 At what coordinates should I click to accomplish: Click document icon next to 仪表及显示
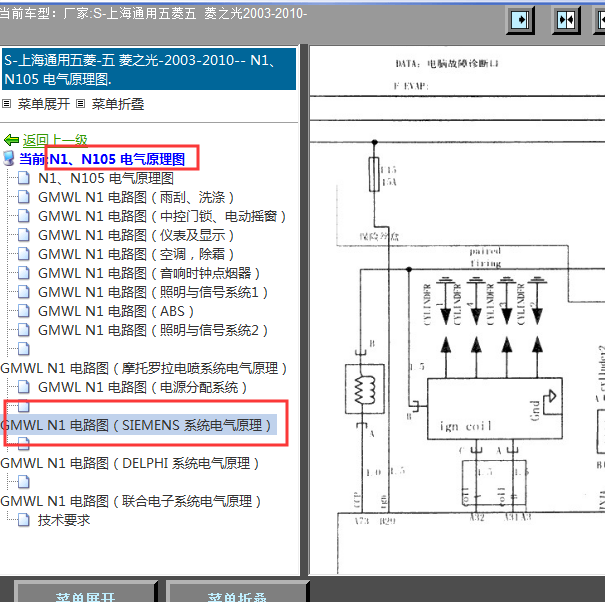(x=24, y=235)
